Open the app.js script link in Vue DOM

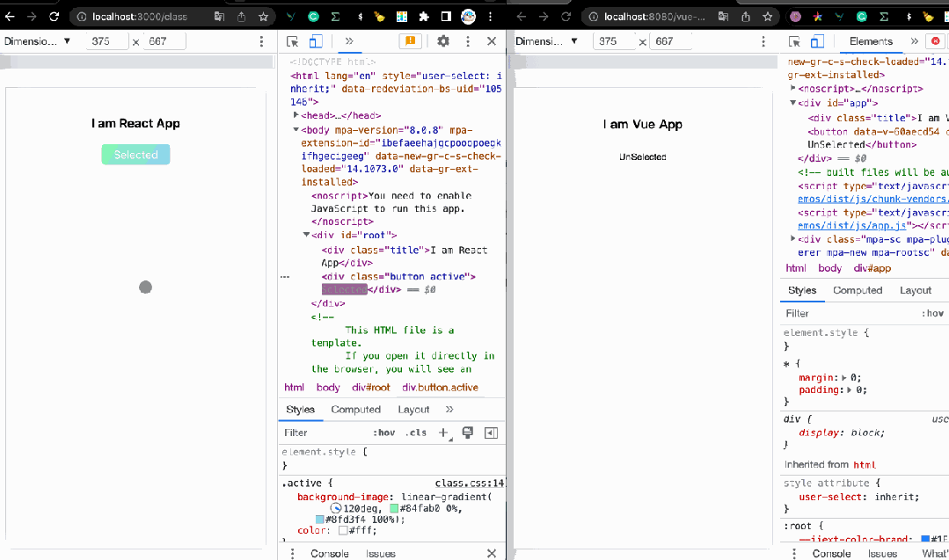[852, 226]
